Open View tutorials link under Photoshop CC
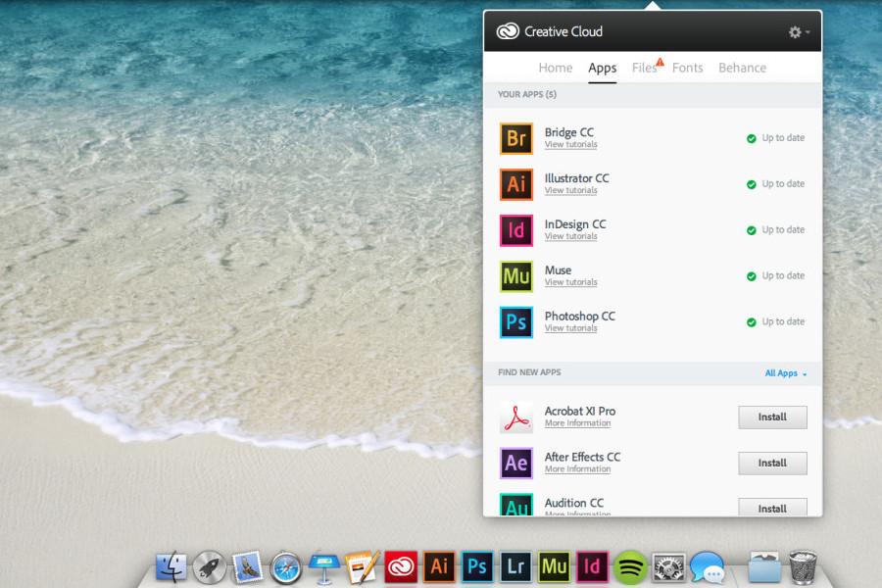Image resolution: width=882 pixels, height=588 pixels. [x=571, y=328]
